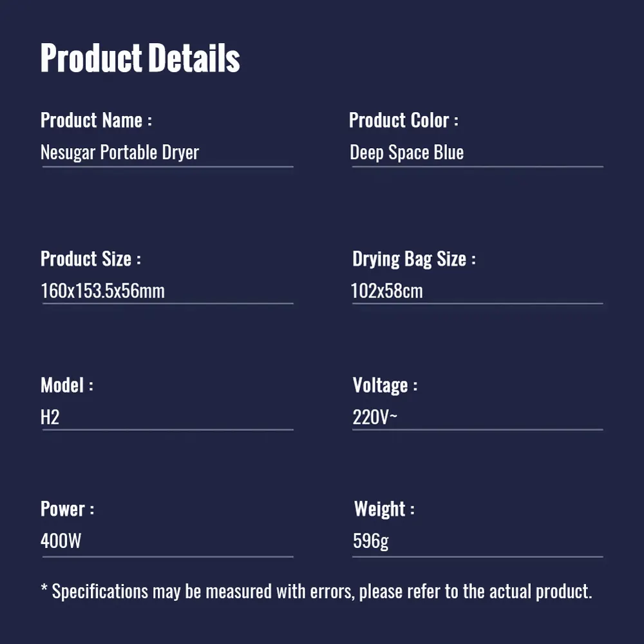Select the Model label

66,385
